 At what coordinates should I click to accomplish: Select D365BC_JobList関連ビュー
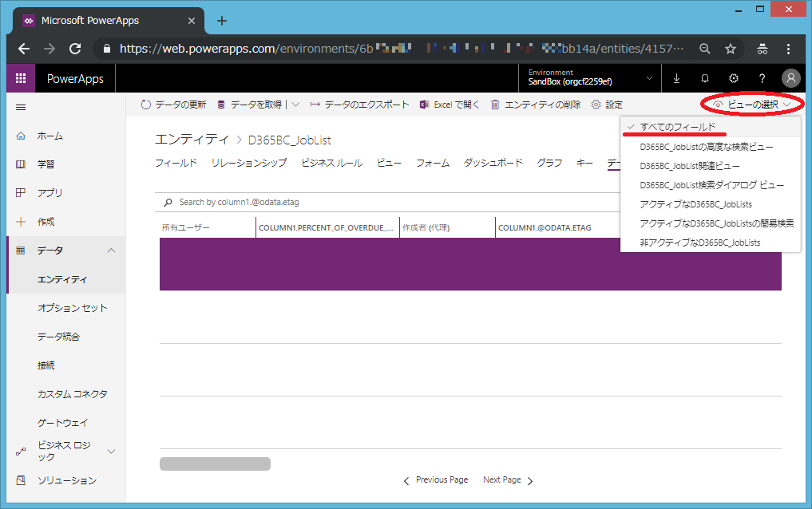coord(711,166)
